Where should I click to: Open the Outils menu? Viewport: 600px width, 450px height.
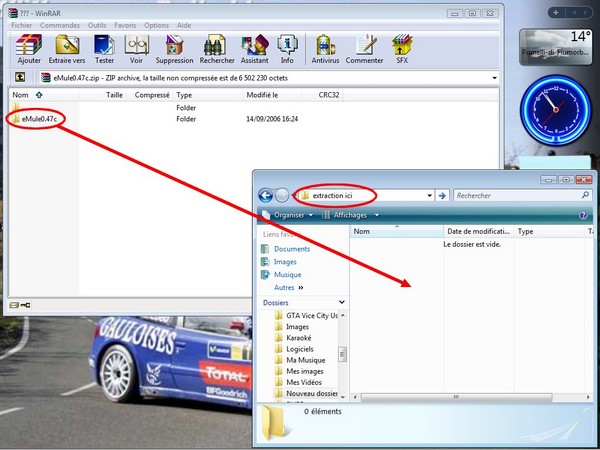[97, 25]
